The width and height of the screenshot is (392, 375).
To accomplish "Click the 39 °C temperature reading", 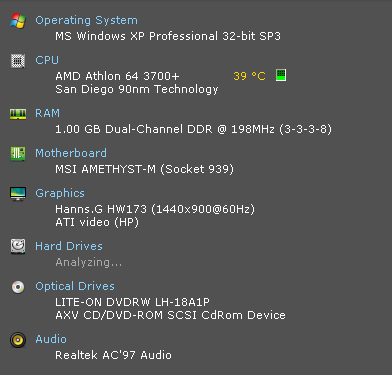I will coord(249,76).
